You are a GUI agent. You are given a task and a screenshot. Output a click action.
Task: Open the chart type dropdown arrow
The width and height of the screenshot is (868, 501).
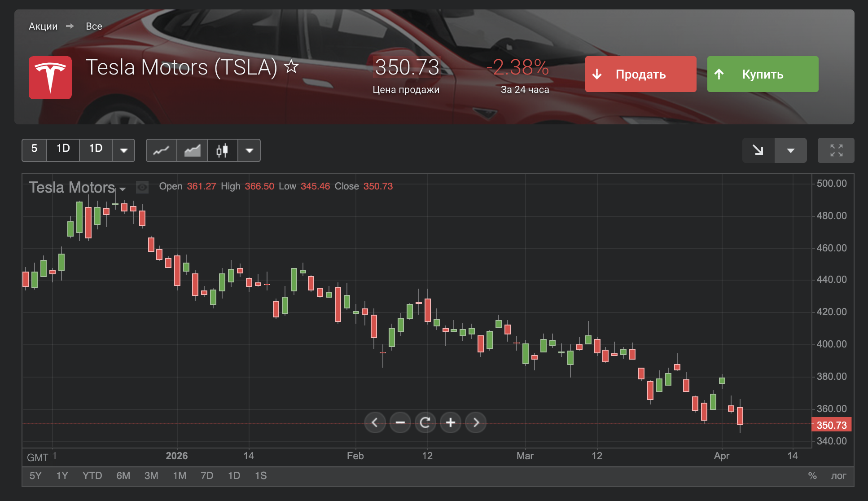pos(249,150)
